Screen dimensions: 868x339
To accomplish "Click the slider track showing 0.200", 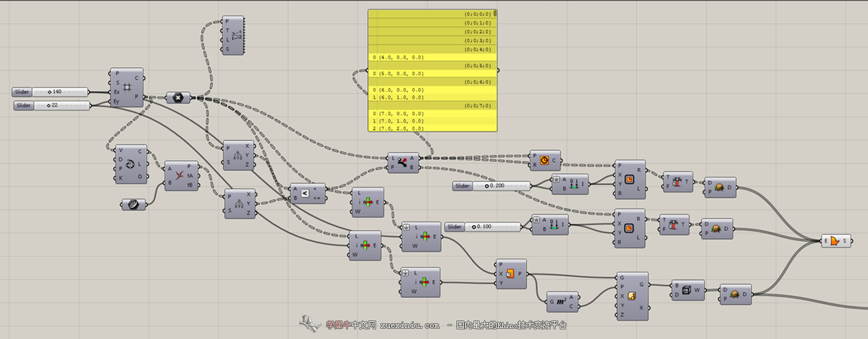I will (501, 186).
